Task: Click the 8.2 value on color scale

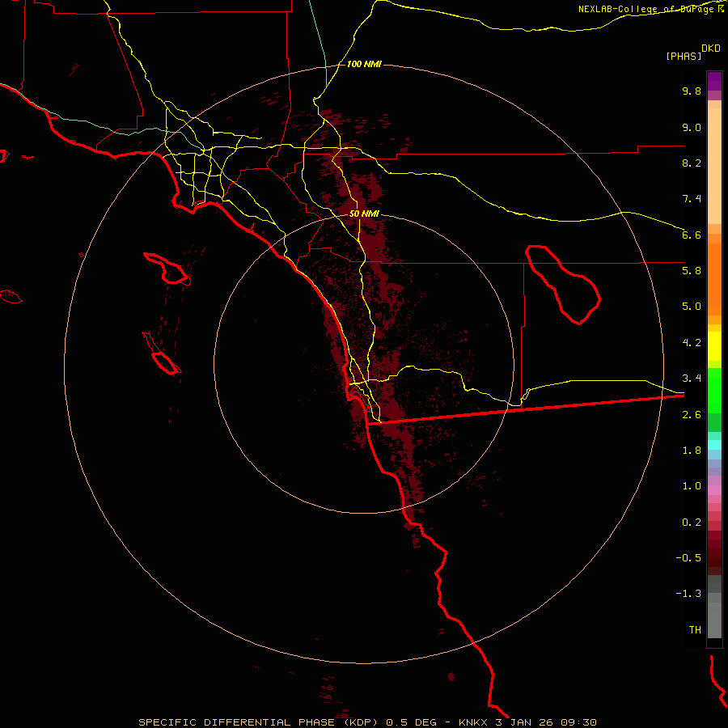Action: 692,163
